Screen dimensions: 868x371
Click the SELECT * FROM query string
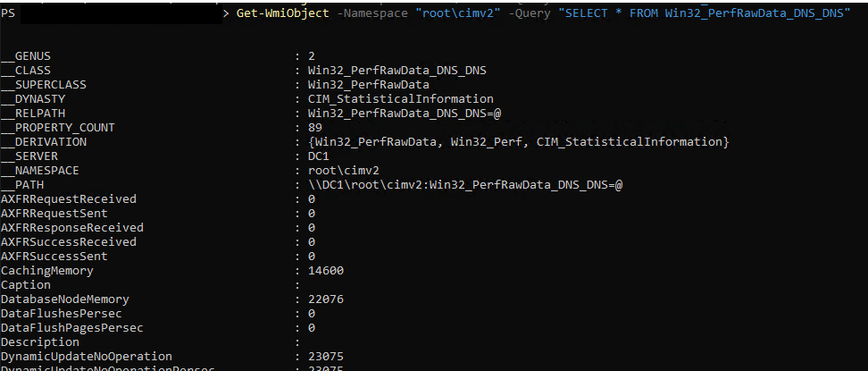pos(705,13)
